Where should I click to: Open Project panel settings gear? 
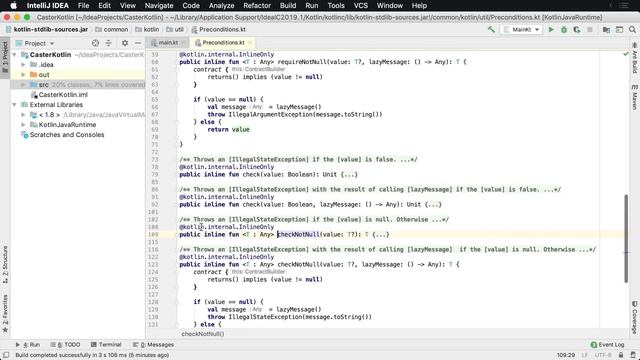coord(125,43)
